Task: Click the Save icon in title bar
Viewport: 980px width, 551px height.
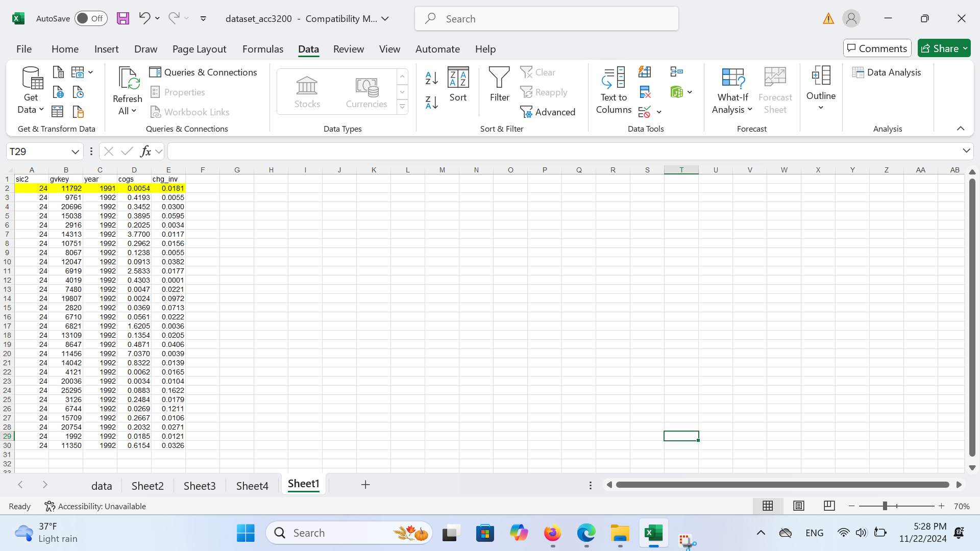Action: point(123,19)
